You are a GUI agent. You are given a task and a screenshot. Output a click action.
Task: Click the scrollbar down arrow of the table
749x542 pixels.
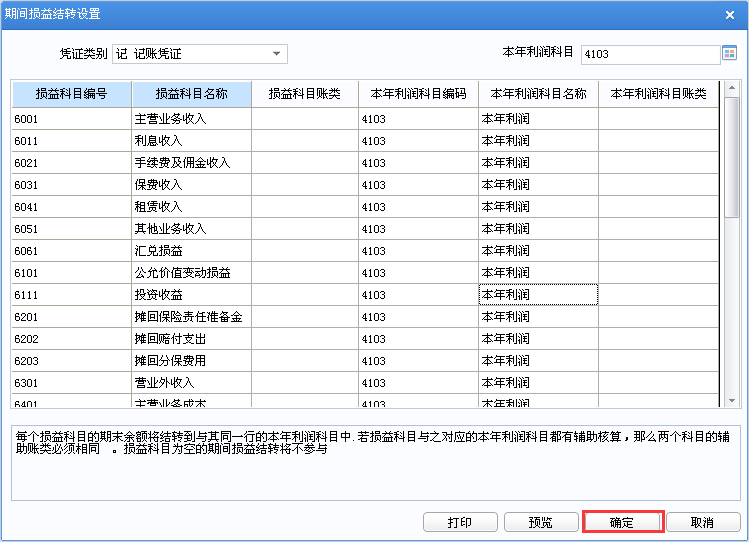(x=731, y=400)
